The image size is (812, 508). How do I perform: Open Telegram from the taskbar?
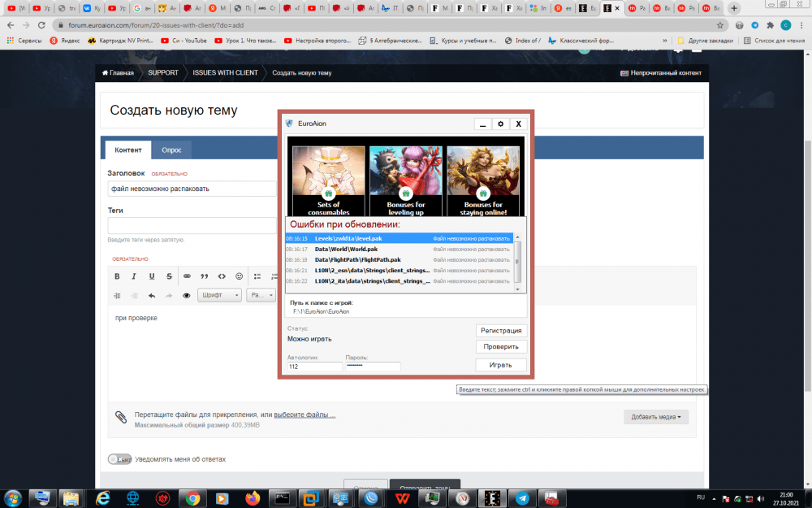522,497
